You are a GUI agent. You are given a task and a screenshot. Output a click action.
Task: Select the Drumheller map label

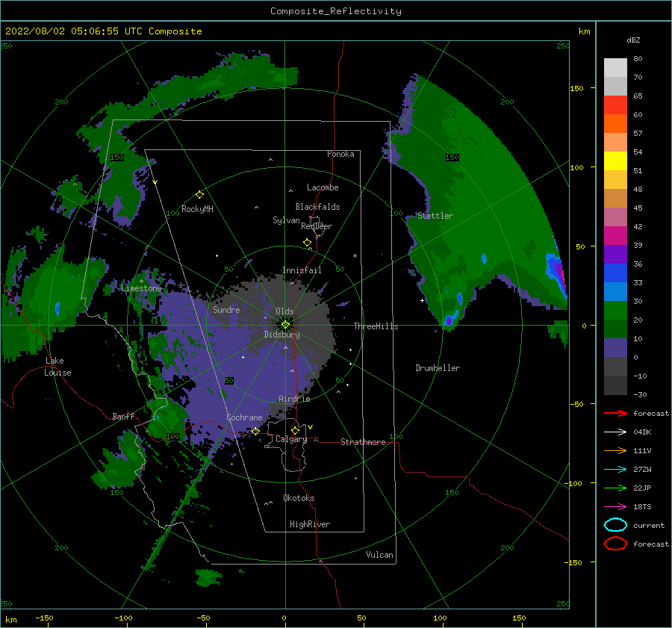pos(438,368)
